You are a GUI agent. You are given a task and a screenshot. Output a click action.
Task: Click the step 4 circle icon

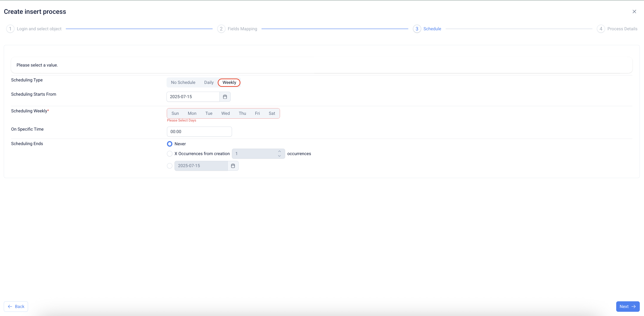[601, 29]
